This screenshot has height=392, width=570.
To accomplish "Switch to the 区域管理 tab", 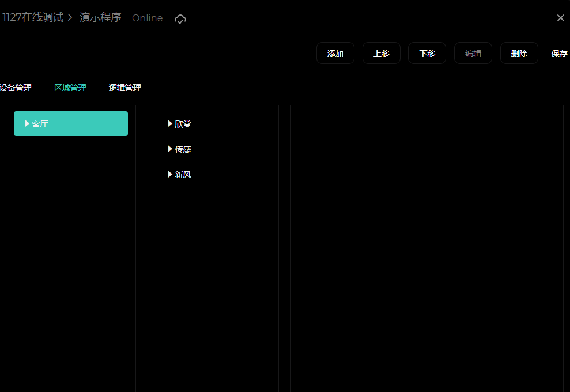I will tap(70, 88).
